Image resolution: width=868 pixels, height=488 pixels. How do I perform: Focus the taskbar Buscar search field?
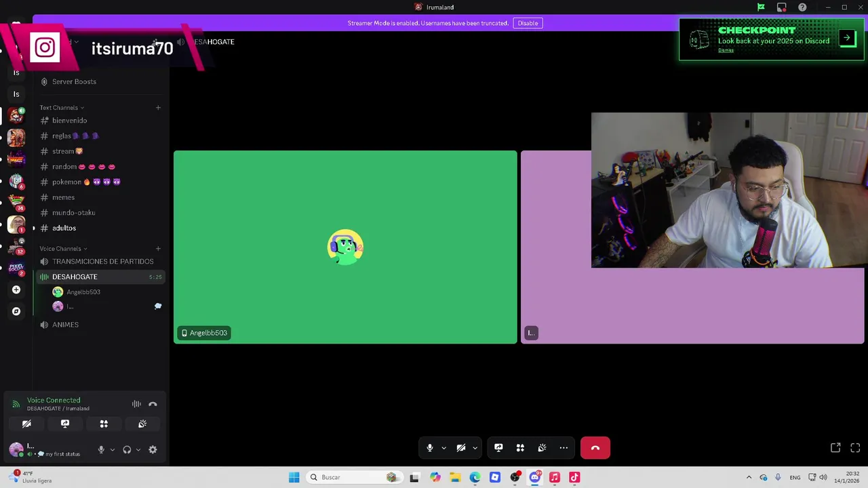tap(355, 477)
